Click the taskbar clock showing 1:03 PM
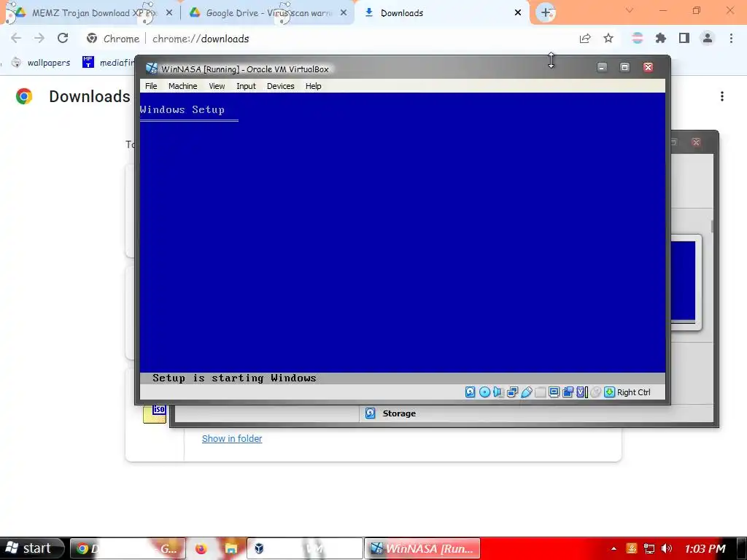The width and height of the screenshot is (747, 560). 705,548
